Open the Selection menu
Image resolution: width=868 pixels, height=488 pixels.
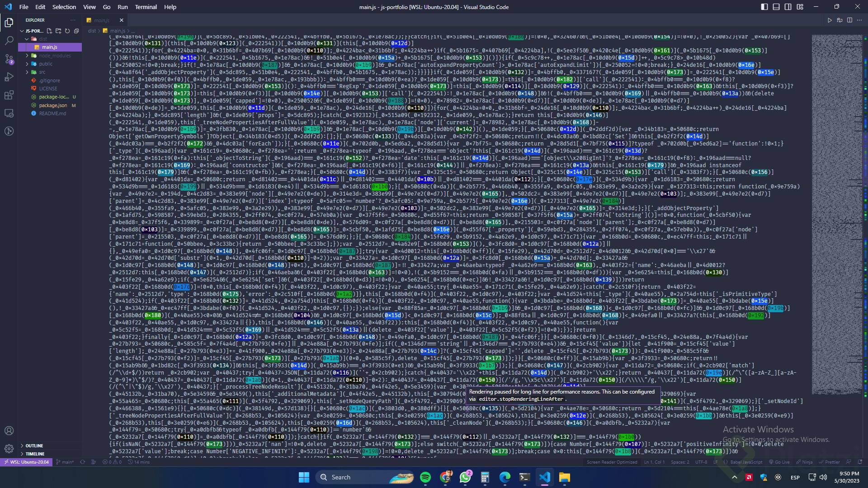click(x=64, y=7)
